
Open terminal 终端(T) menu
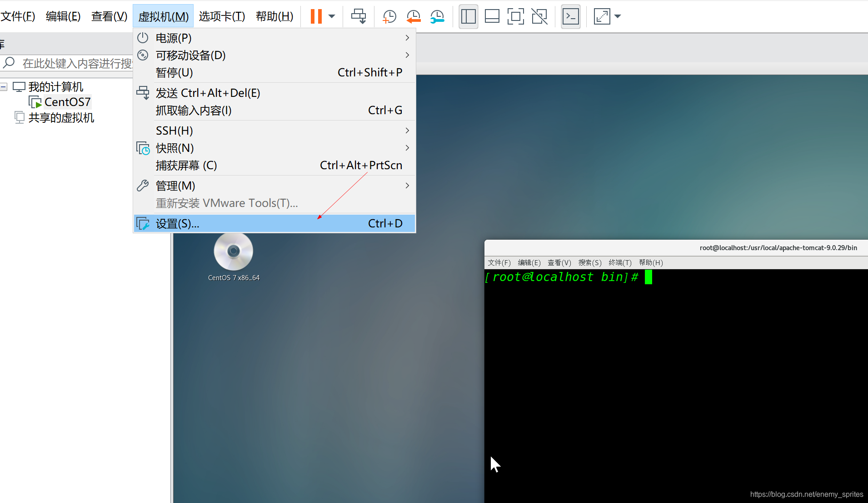(x=620, y=262)
